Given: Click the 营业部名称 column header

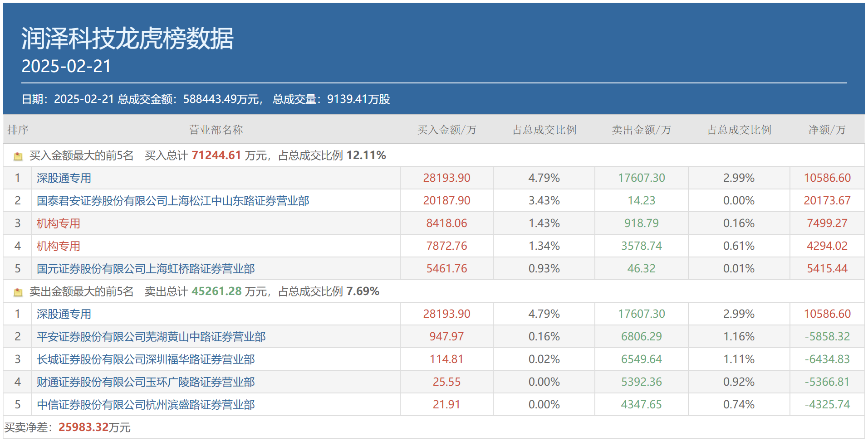Looking at the screenshot, I should click(216, 130).
